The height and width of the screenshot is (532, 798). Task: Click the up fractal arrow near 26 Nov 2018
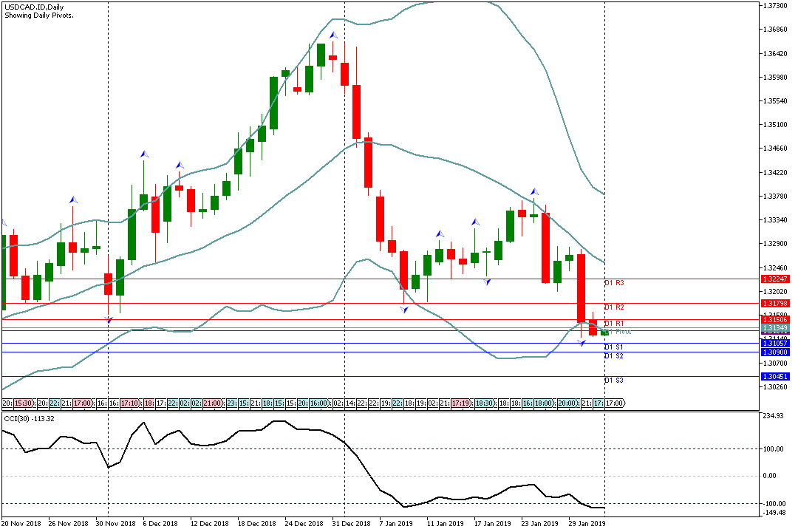[x=72, y=199]
